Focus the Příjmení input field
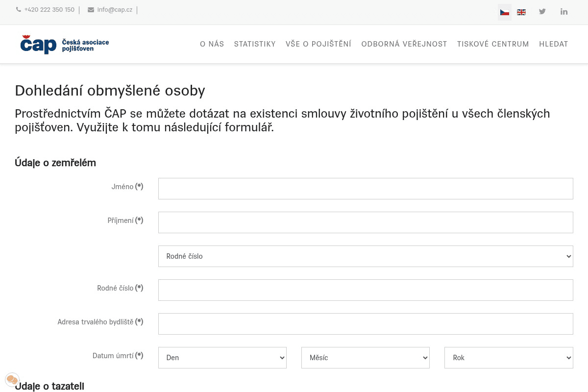This screenshot has width=588, height=392. 366,222
